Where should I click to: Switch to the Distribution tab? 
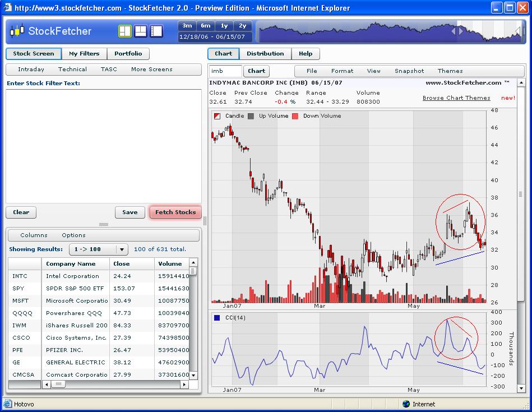click(x=265, y=54)
